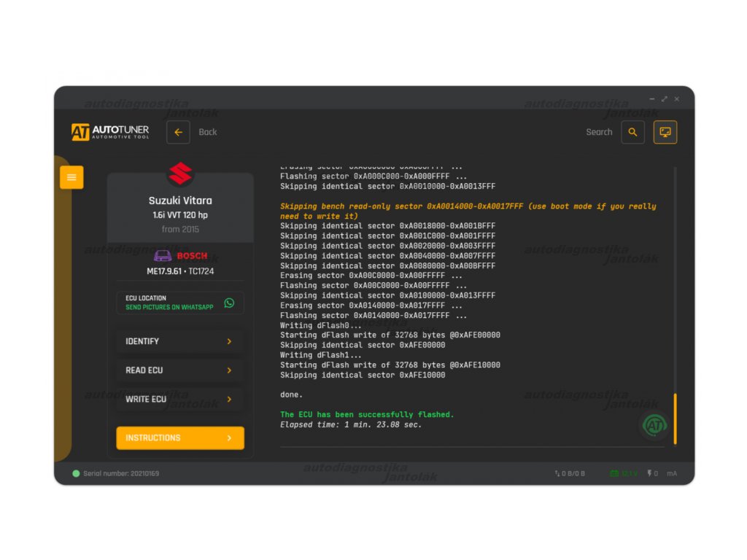Viewport: 747px width, 560px height.
Task: Open the yellow hamburger side menu
Action: [71, 178]
